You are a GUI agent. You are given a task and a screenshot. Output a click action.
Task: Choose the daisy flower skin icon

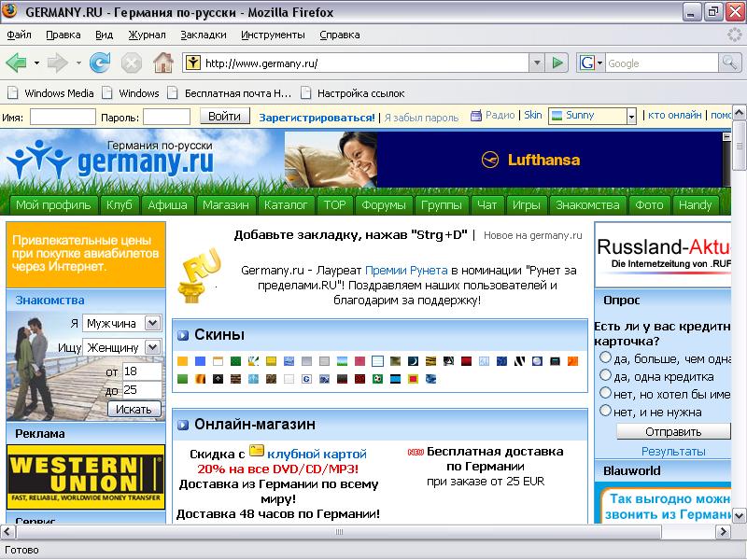pos(253,361)
